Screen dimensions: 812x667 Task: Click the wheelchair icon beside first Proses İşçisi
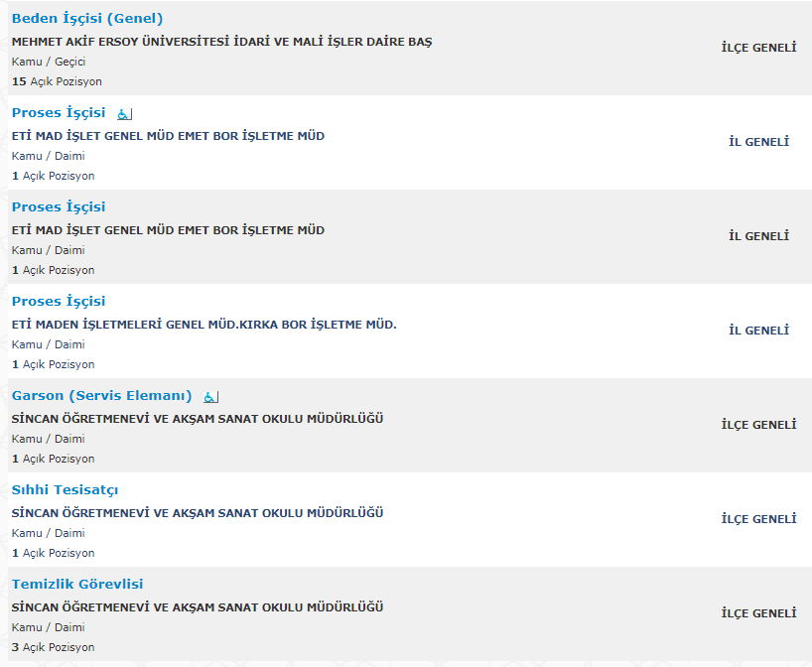(x=124, y=114)
